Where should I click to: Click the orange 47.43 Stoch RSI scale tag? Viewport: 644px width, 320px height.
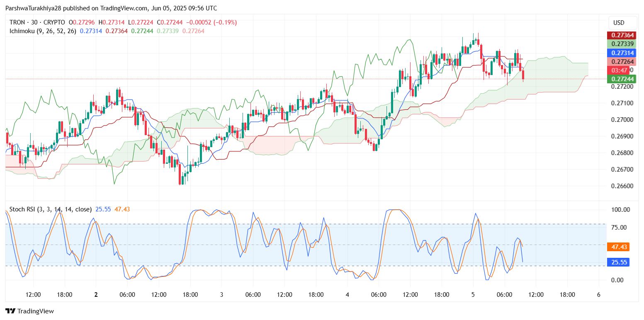618,247
